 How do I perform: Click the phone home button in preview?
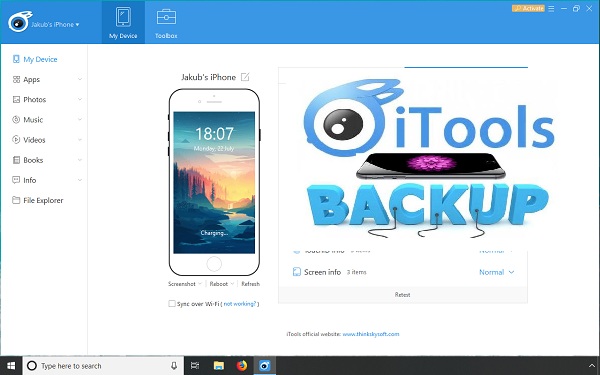pos(214,264)
